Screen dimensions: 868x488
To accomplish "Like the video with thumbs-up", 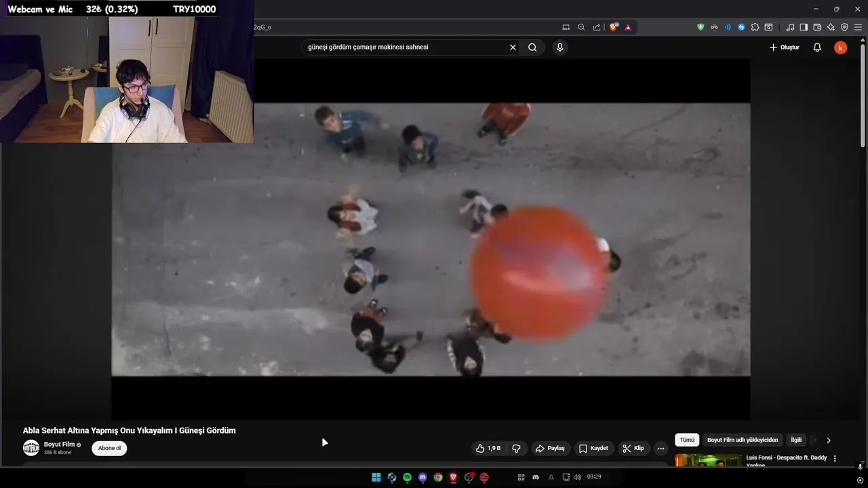I will [x=488, y=448].
